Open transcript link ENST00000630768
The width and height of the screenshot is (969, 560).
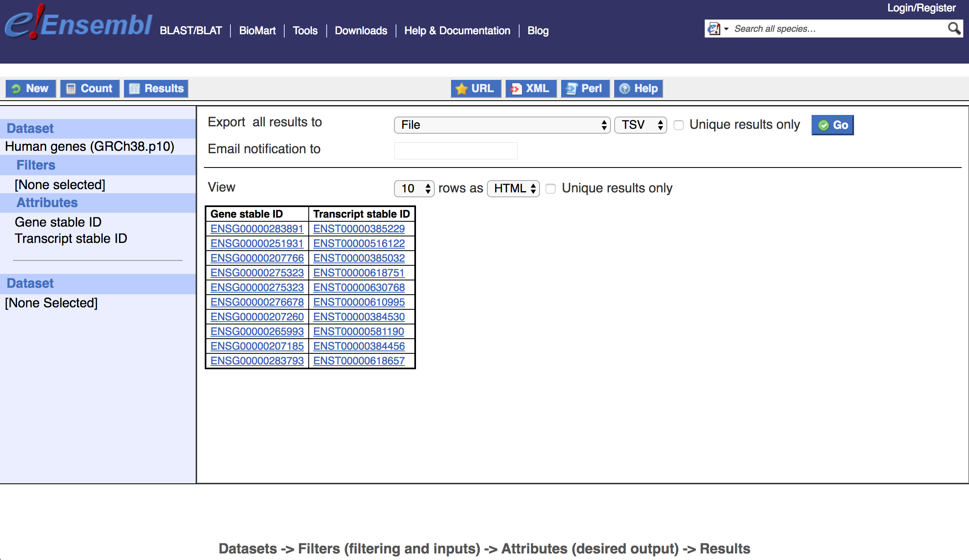359,287
